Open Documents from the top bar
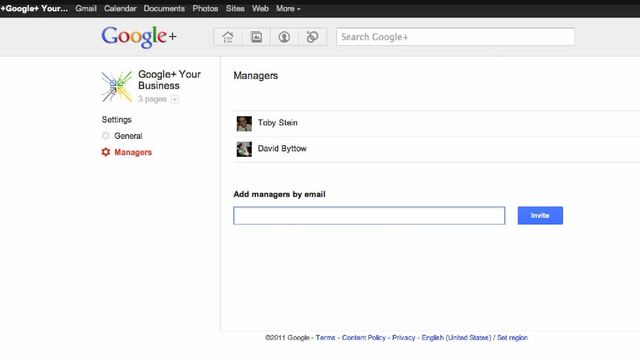Screen dimensions: 640x360 [x=164, y=8]
